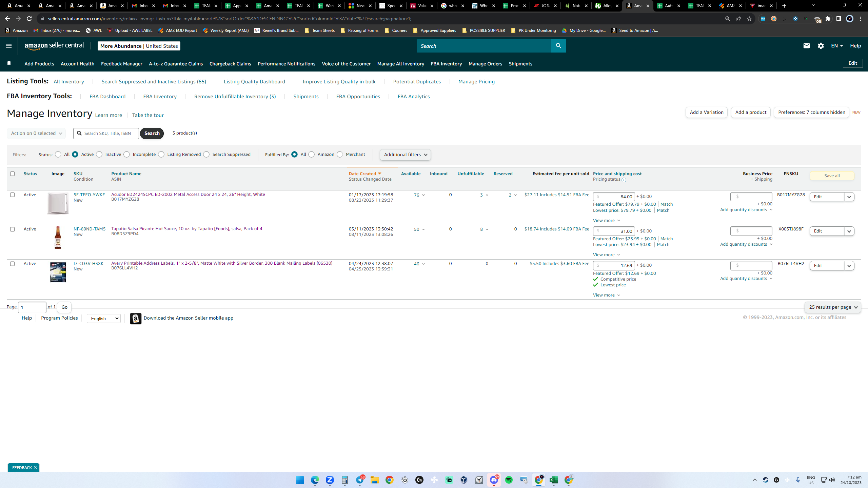Click the Save all button
Viewport: 868px width, 488px height.
[x=832, y=176]
